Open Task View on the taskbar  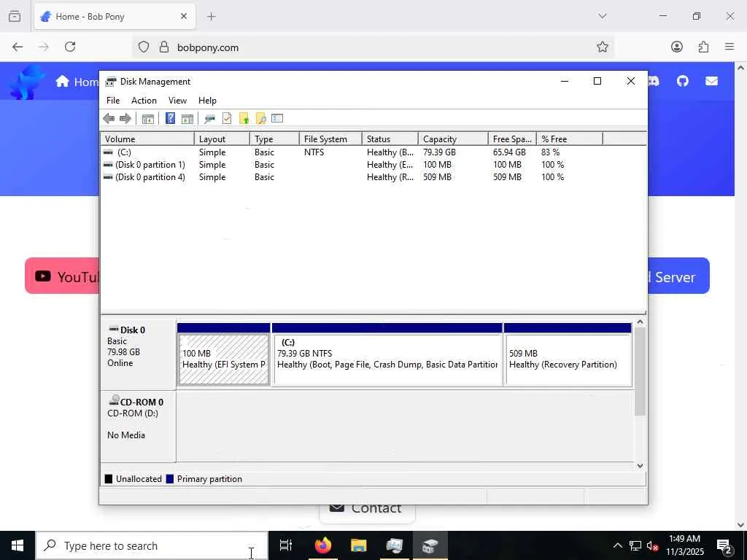tap(285, 545)
